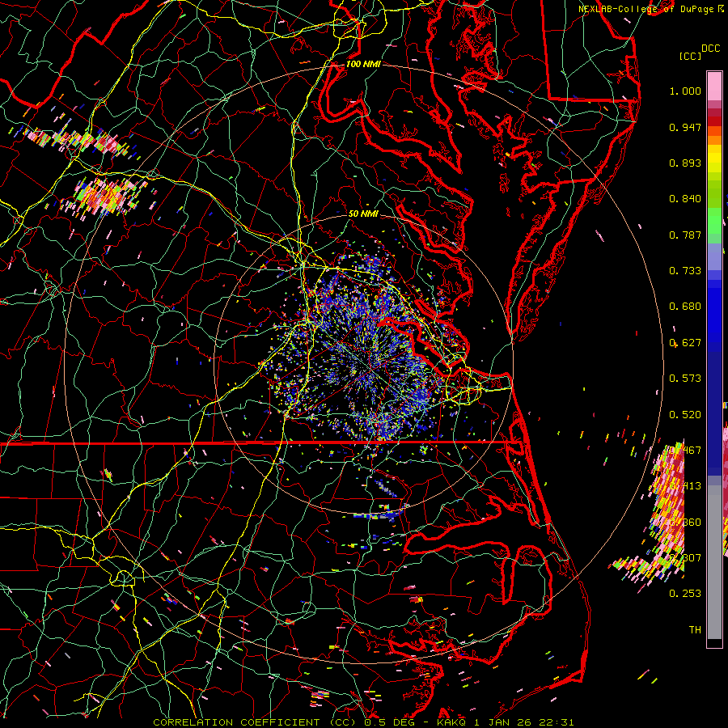Click the 0.520 scale value
Viewport: 728px width, 728px height.
[x=685, y=415]
